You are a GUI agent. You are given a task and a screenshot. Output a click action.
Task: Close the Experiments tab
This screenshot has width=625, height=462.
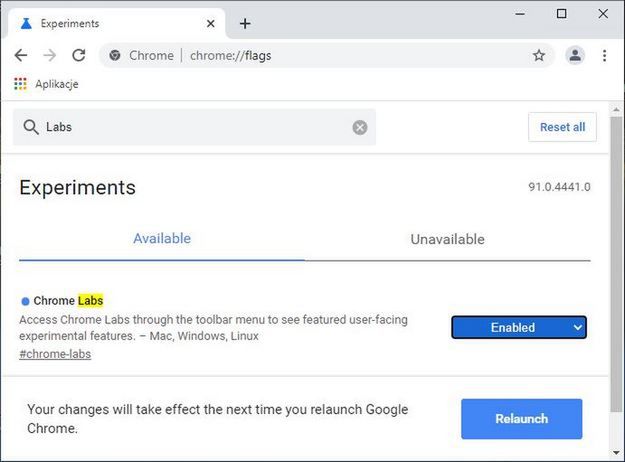click(209, 24)
